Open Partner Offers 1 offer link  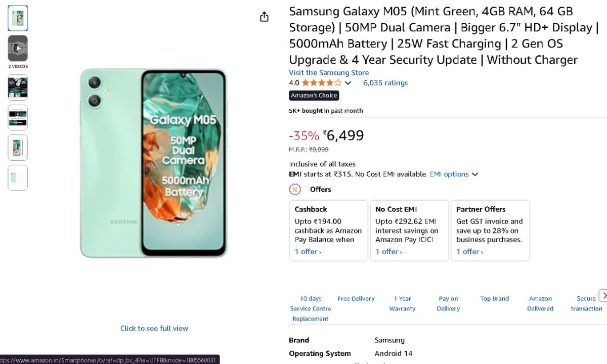tap(469, 252)
